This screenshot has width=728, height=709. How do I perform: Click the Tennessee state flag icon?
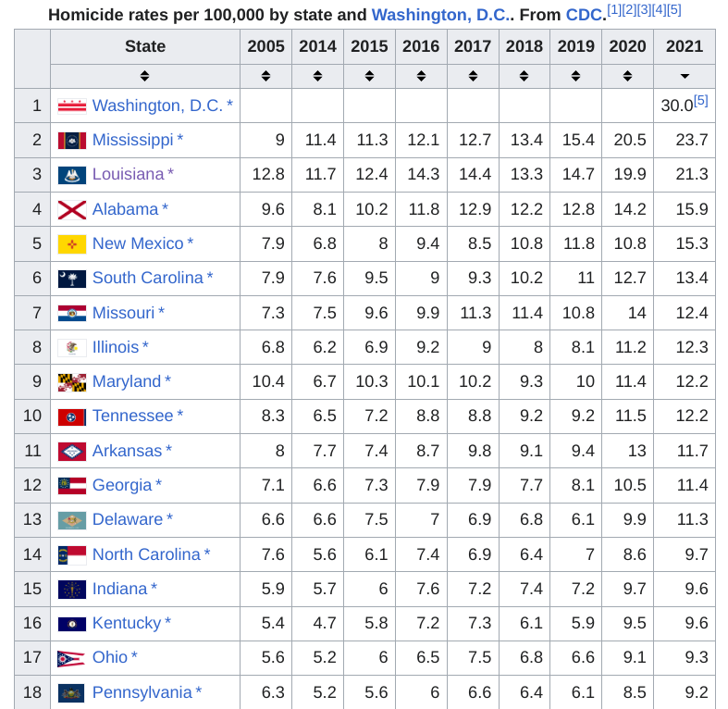tap(72, 417)
